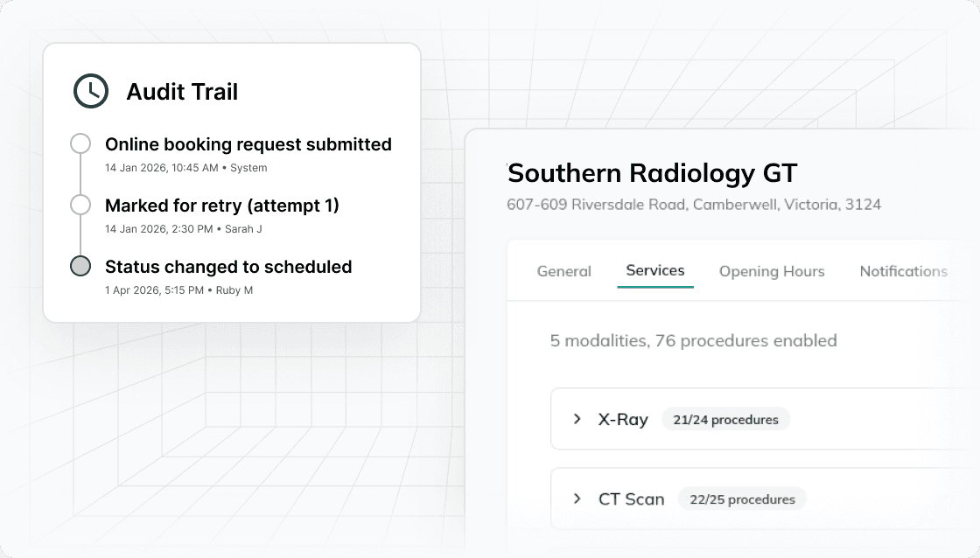Click the X-Ray modality label
Viewport: 980px width, 558px height.
tap(623, 419)
